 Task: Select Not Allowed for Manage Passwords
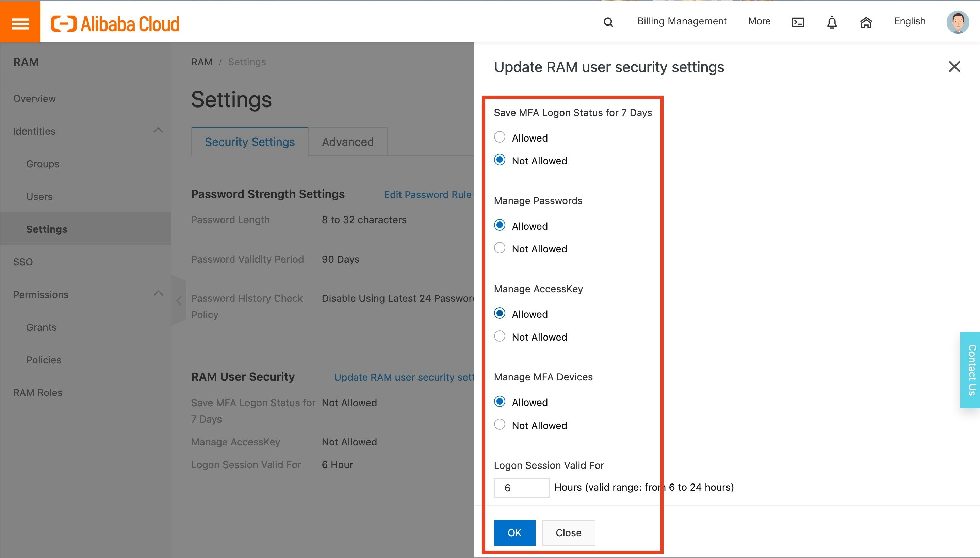pos(500,248)
